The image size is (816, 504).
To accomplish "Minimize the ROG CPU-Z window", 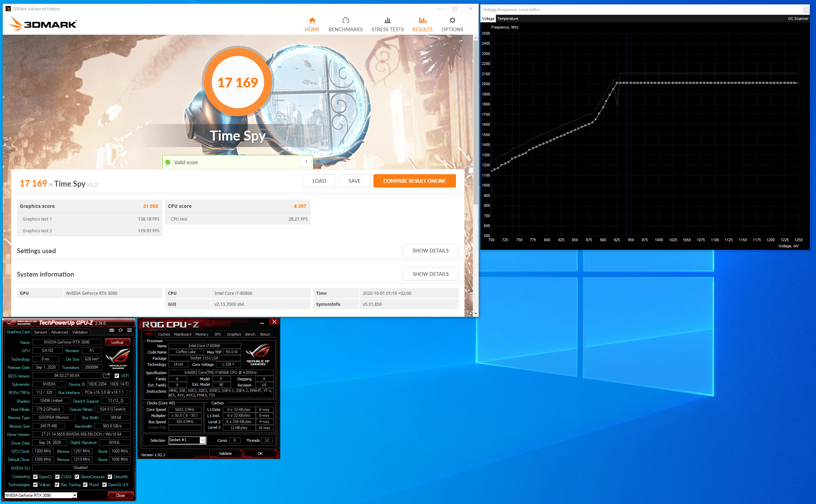I will [262, 323].
